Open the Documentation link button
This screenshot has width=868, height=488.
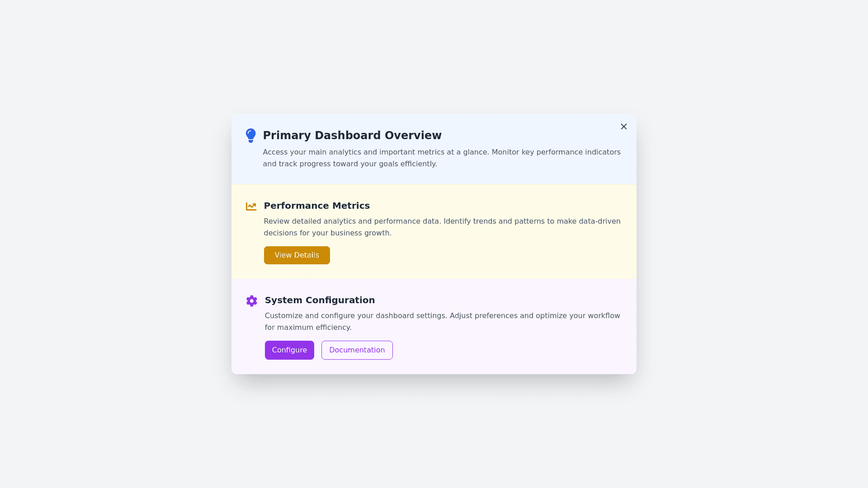pos(357,350)
